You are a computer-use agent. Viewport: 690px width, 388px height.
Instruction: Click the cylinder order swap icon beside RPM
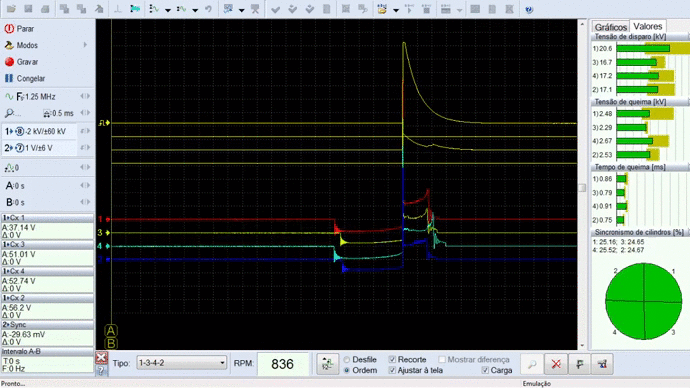(x=327, y=364)
